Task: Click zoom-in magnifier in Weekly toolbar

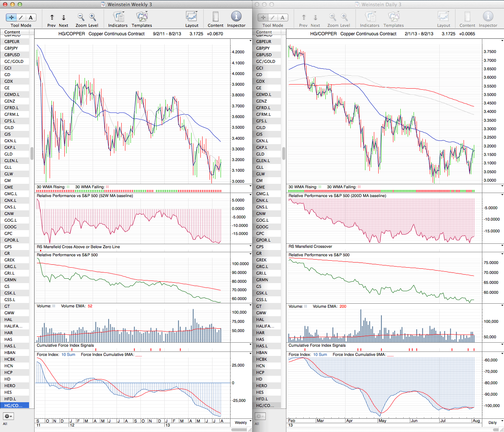Action: (x=93, y=17)
